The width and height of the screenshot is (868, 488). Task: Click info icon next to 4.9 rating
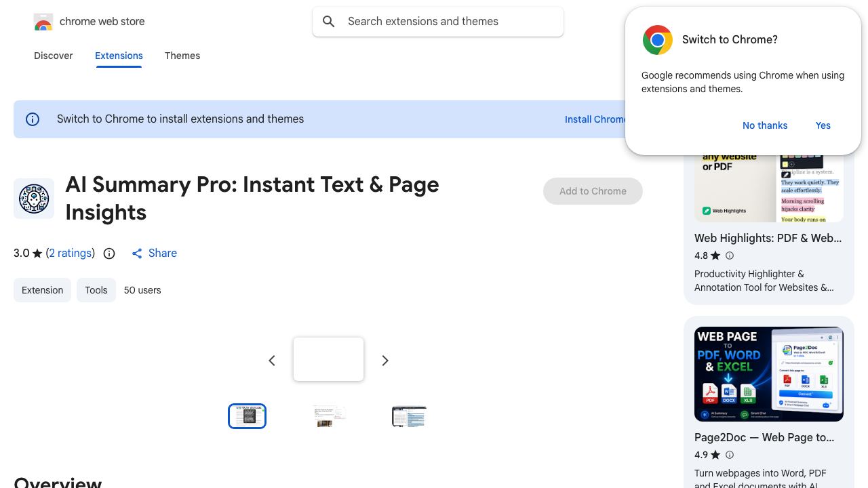730,455
